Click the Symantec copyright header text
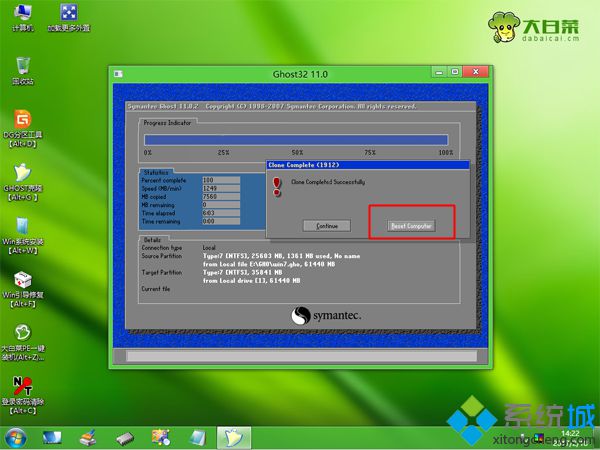The width and height of the screenshot is (600, 450). 272,106
